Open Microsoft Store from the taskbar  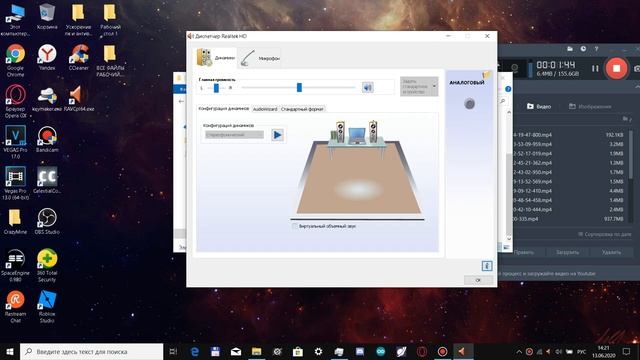tap(298, 351)
